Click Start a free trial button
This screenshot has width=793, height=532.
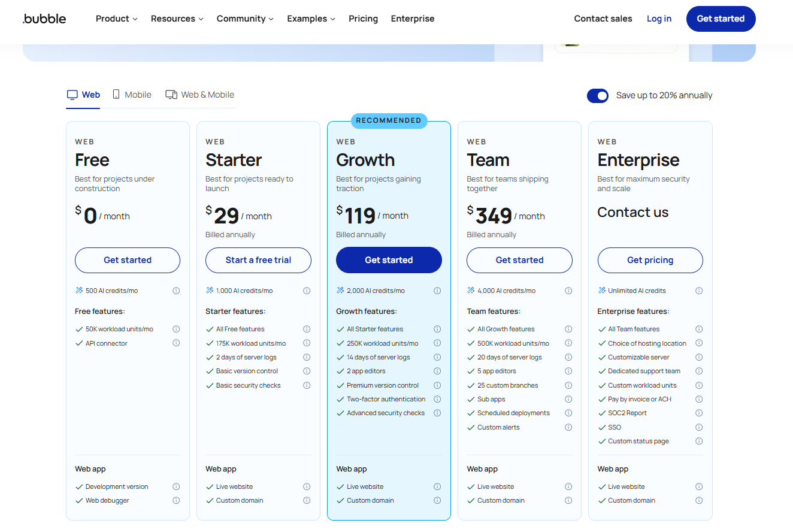258,260
